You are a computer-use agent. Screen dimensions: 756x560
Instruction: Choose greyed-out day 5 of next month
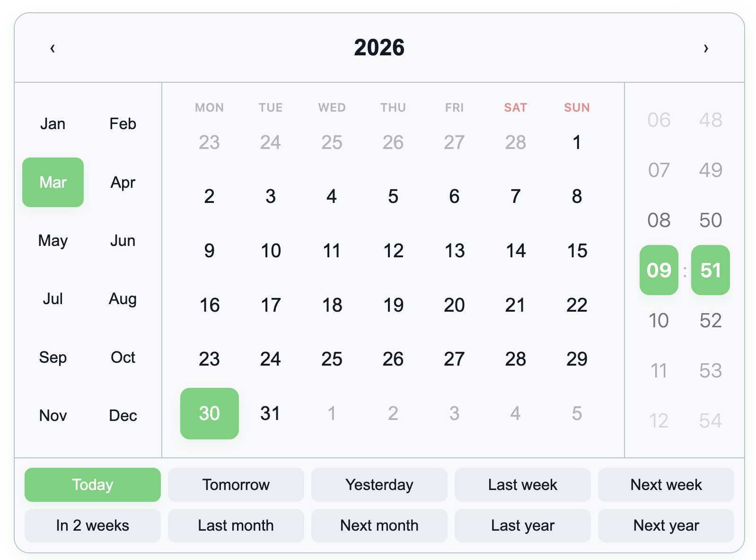(x=576, y=413)
